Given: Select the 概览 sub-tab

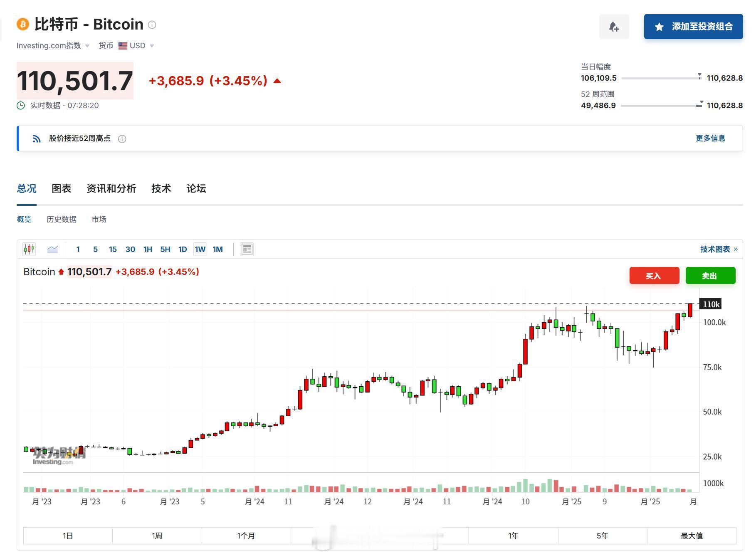Looking at the screenshot, I should click(x=24, y=220).
